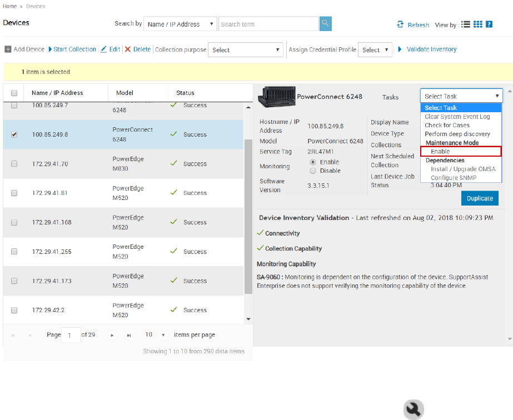The image size is (513, 420).
Task: Toggle the select-all header checkbox
Action: (14, 93)
